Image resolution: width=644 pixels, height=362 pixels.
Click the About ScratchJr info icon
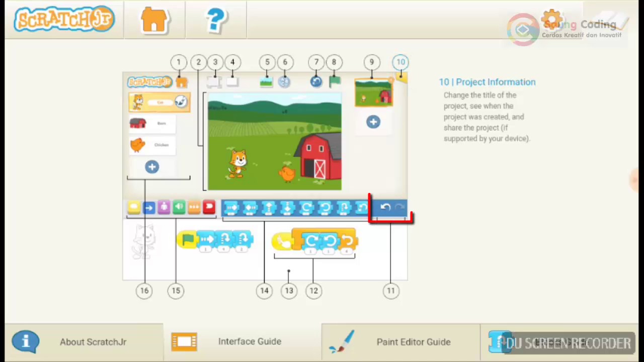(x=26, y=341)
